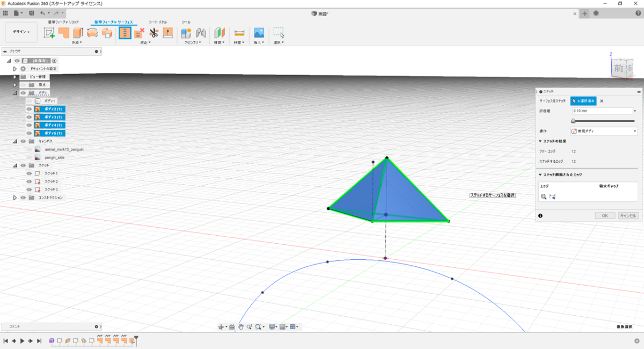644x349 pixels.
Task: Jump to timeline start
Action: tap(5, 341)
